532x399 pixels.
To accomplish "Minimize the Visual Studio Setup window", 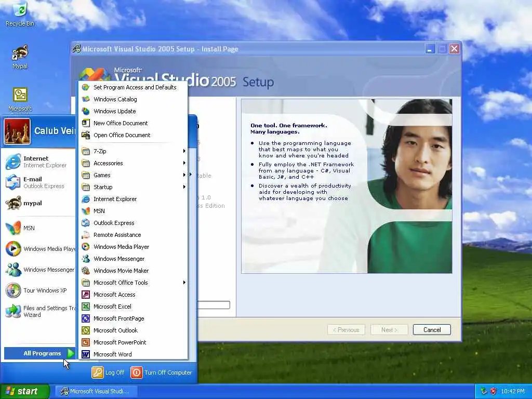I will [430, 49].
